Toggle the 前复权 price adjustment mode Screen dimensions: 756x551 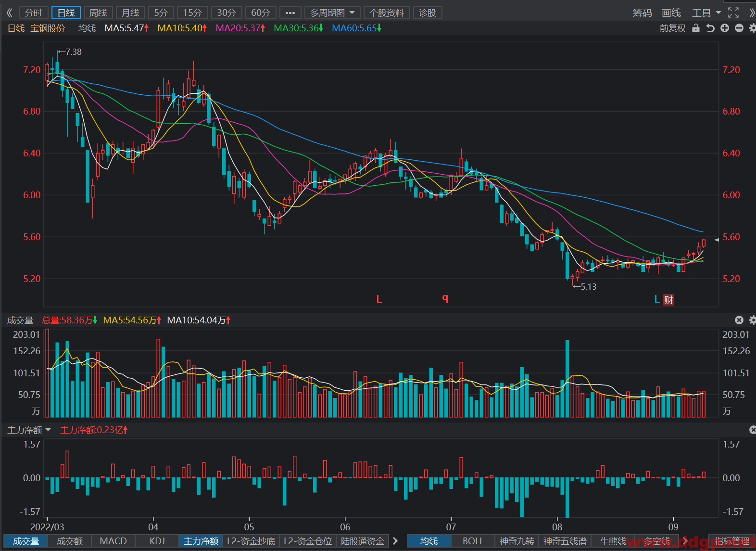click(672, 28)
